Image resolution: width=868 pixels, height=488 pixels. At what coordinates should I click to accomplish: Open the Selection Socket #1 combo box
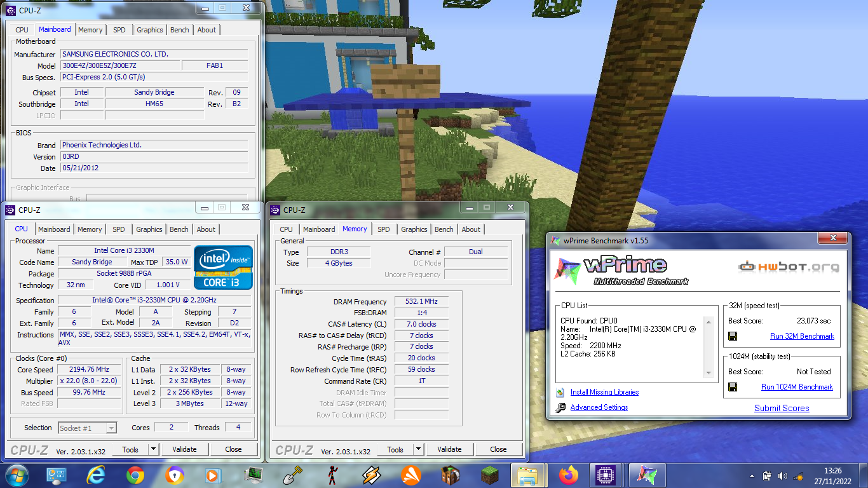(x=88, y=428)
